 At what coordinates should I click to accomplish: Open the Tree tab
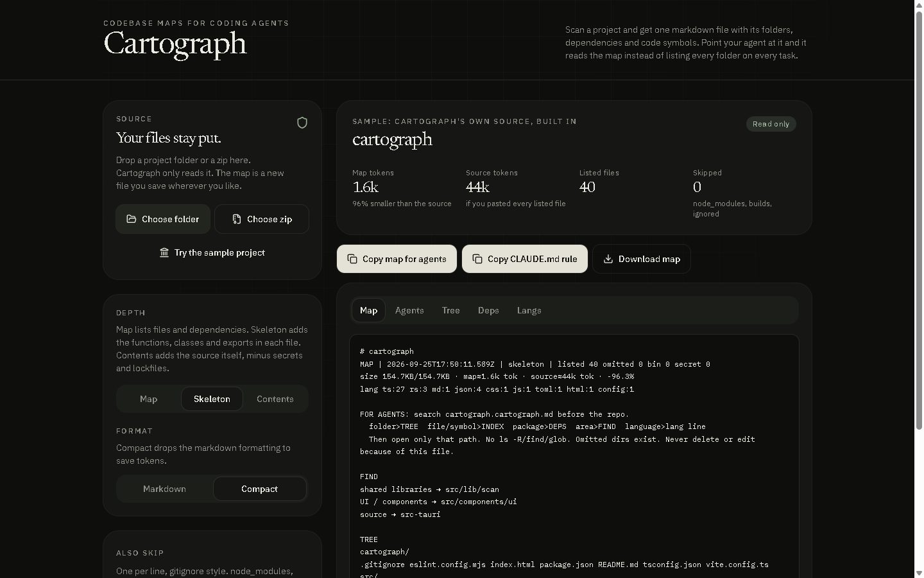tap(451, 310)
